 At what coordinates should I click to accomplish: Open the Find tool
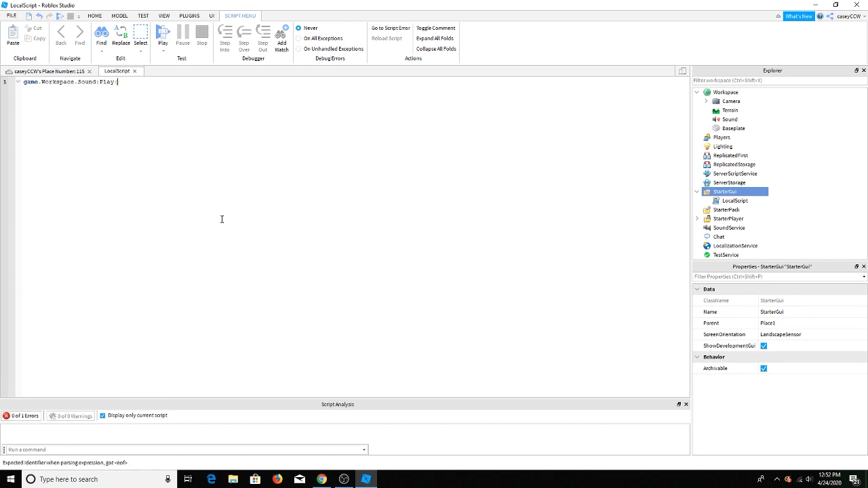(x=101, y=35)
